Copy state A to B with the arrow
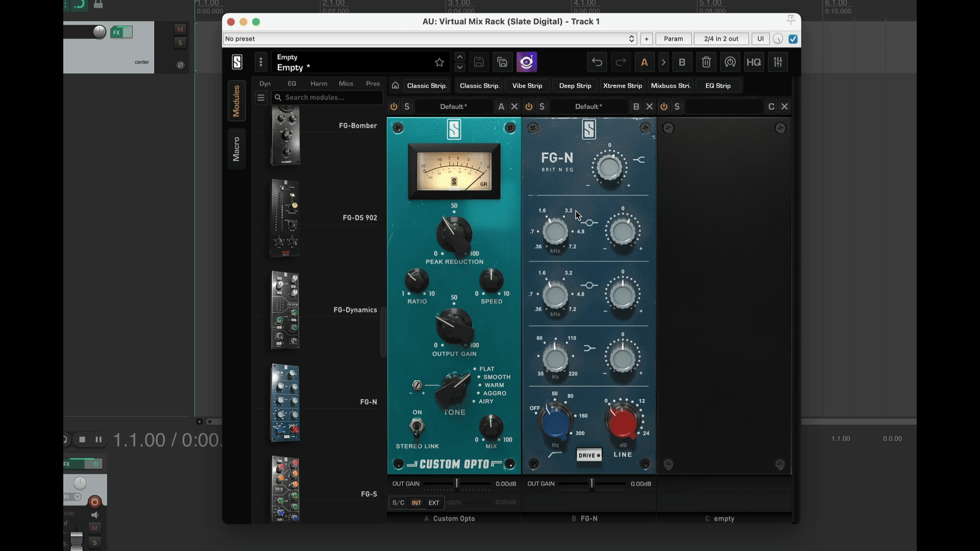This screenshot has width=980, height=551. coord(664,62)
